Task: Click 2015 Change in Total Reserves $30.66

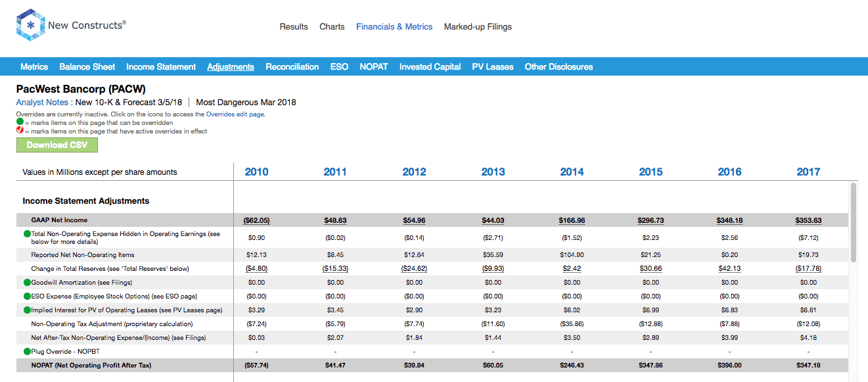Action: pos(651,268)
